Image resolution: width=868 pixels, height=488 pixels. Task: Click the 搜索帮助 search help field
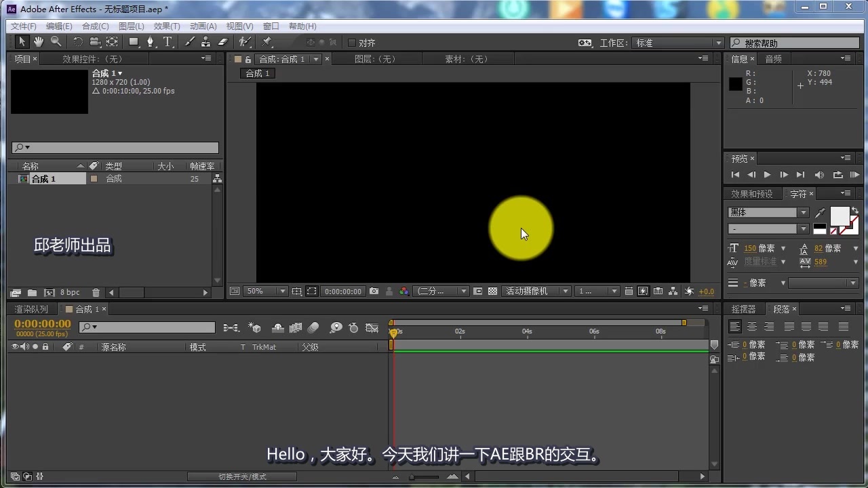793,43
